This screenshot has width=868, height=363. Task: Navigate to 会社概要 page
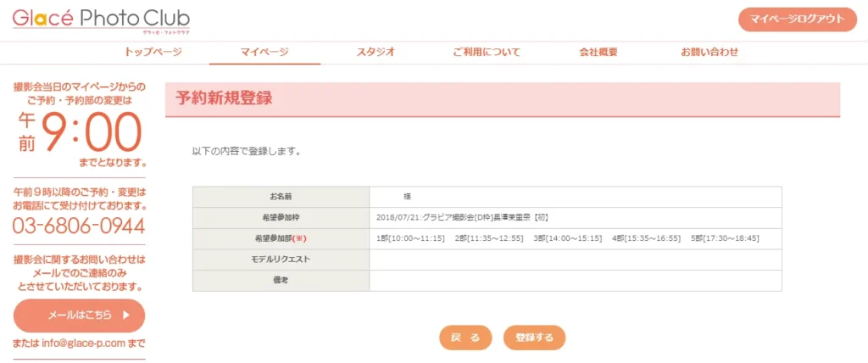point(598,52)
